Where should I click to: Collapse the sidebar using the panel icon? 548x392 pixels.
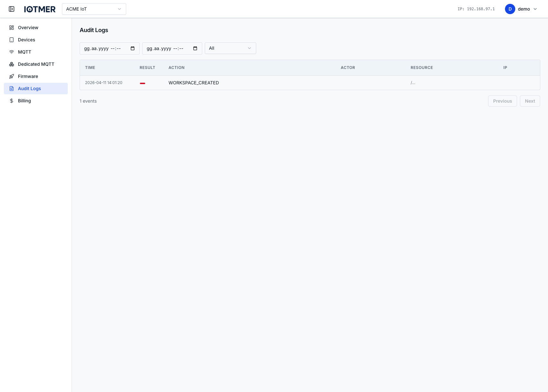pos(12,9)
